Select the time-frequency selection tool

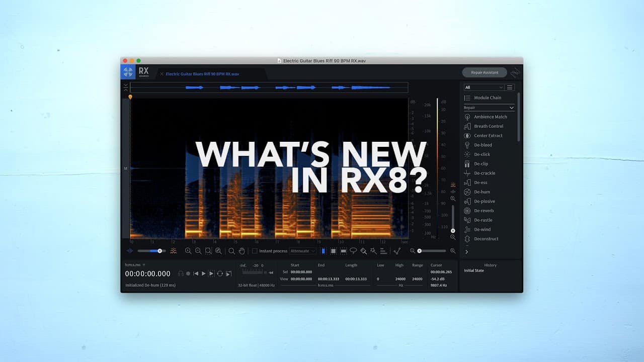click(333, 251)
